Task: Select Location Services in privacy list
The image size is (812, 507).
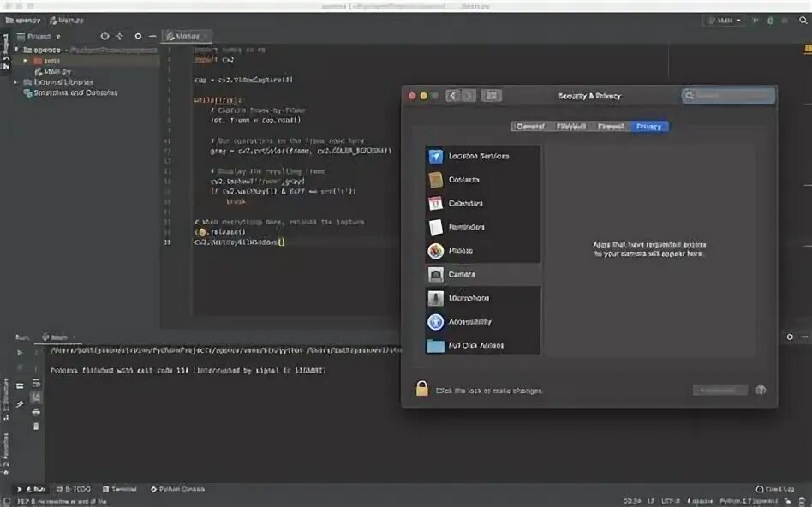Action: [482, 156]
